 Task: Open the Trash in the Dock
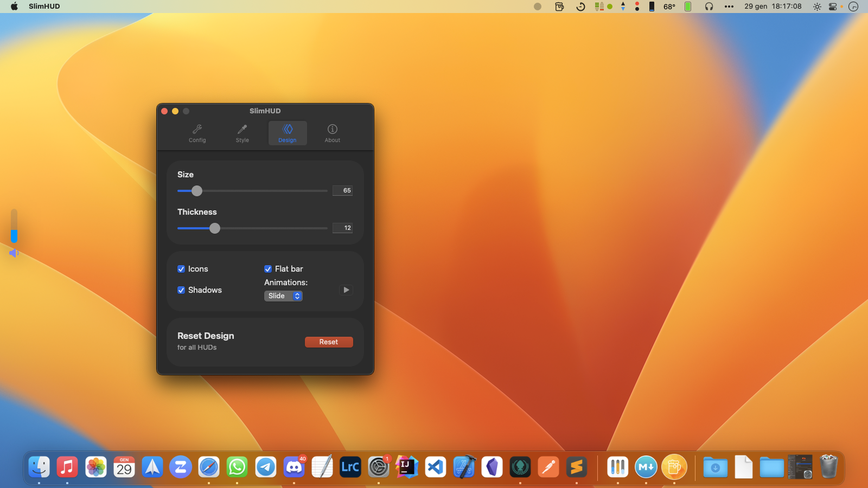[x=828, y=467]
